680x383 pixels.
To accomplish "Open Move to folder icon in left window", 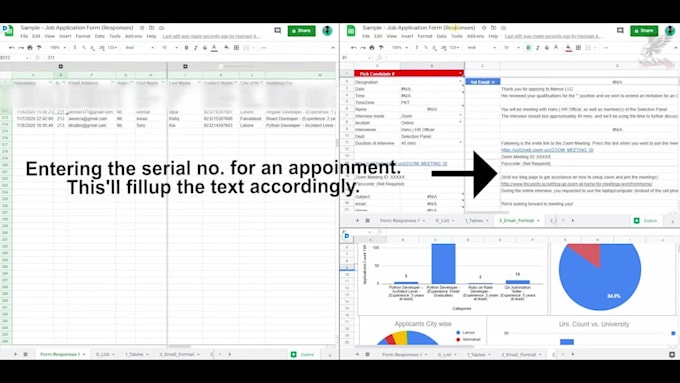I will [x=152, y=28].
